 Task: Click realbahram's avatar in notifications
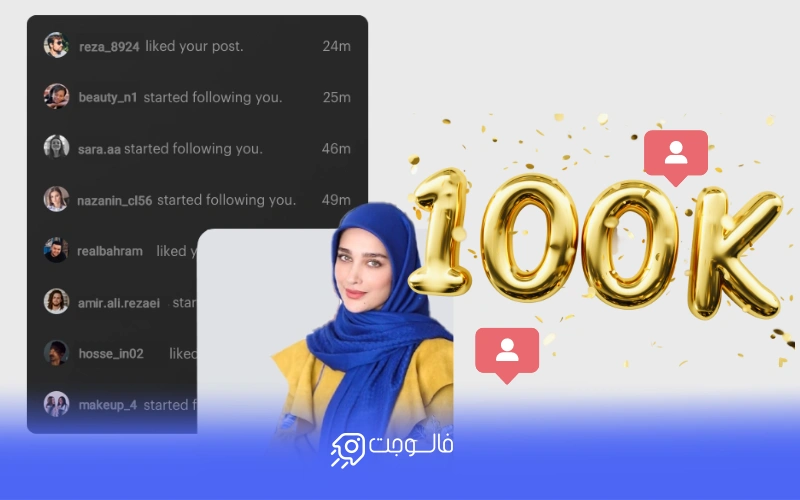(x=56, y=250)
